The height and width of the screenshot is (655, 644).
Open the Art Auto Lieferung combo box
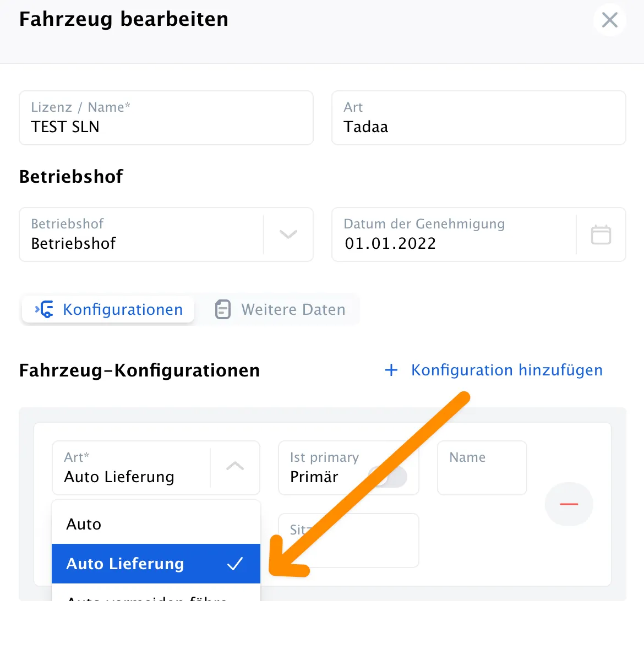[x=156, y=468]
